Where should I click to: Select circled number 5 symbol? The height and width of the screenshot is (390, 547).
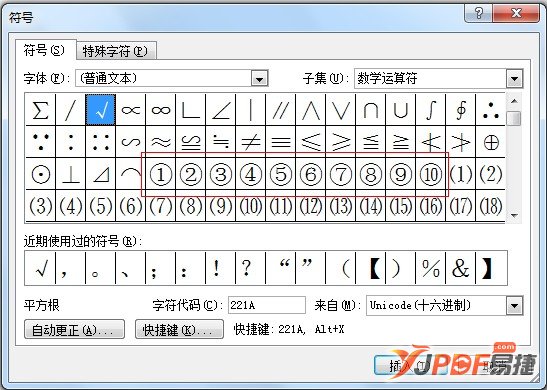tap(280, 174)
